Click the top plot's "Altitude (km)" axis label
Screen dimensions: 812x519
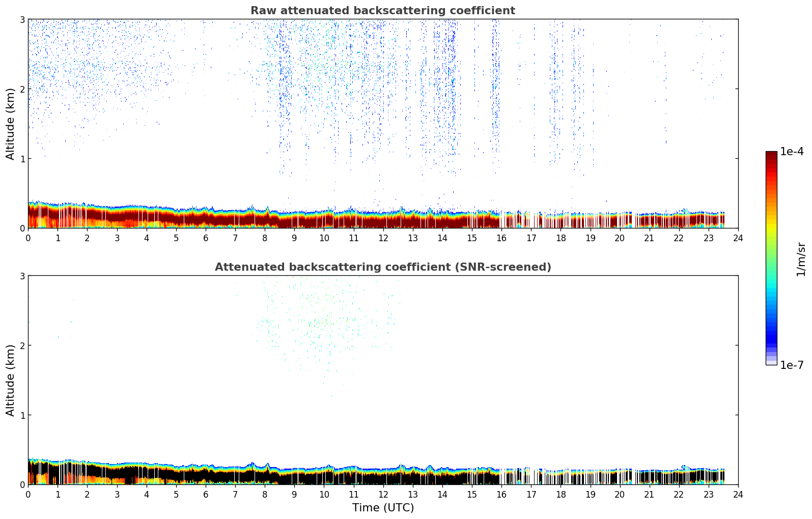(x=11, y=124)
